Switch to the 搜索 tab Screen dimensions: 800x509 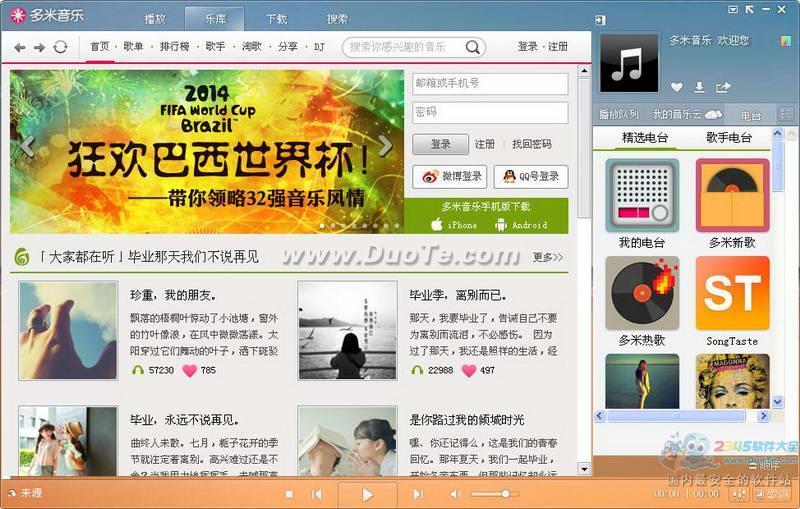337,19
